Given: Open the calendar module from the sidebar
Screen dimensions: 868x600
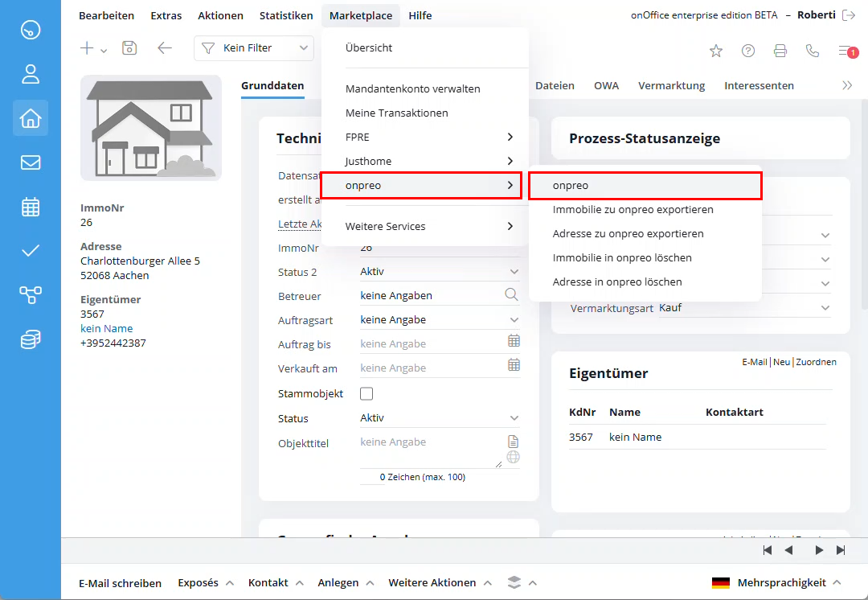Looking at the screenshot, I should (x=30, y=207).
